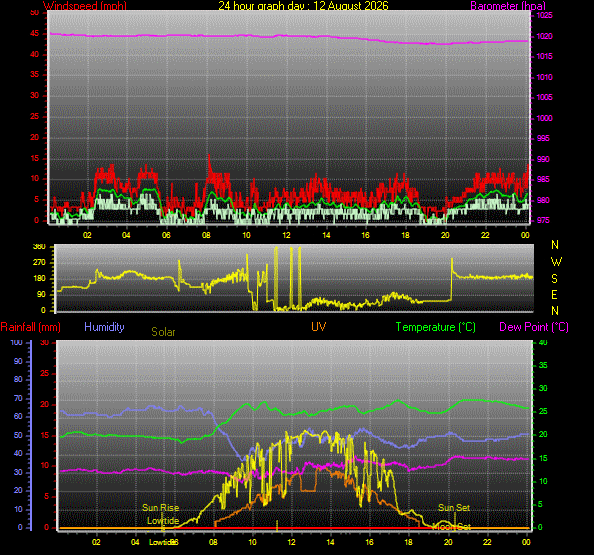Click humidity scale value 70 in blue
The image size is (594, 555).
pos(18,398)
